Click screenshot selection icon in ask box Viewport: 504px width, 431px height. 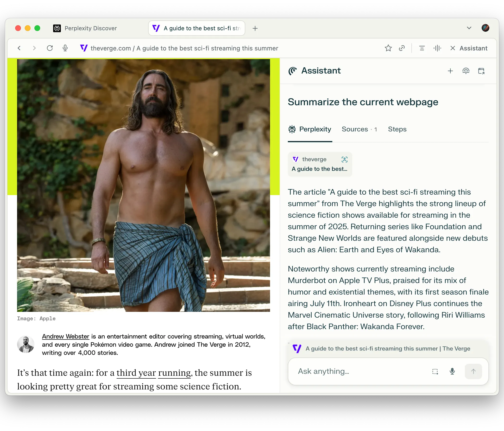[435, 371]
